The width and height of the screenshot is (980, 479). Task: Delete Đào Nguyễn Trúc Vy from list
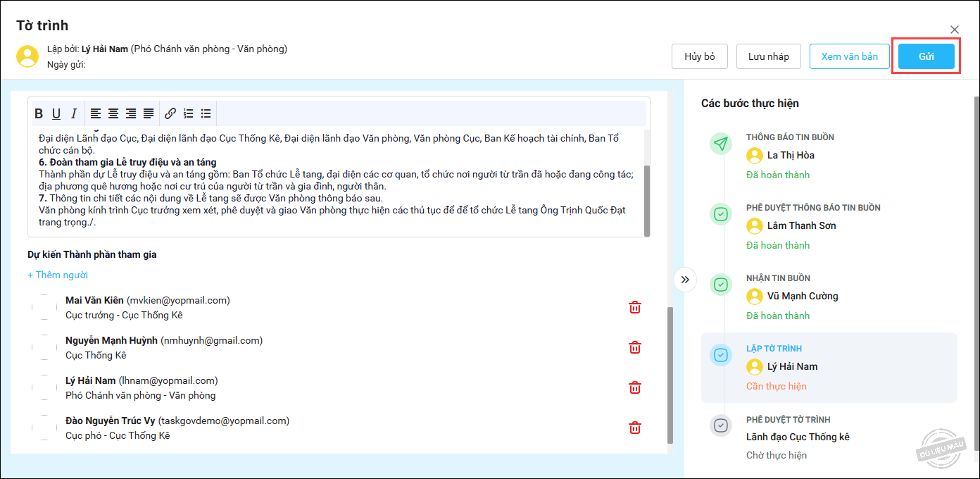[x=634, y=428]
